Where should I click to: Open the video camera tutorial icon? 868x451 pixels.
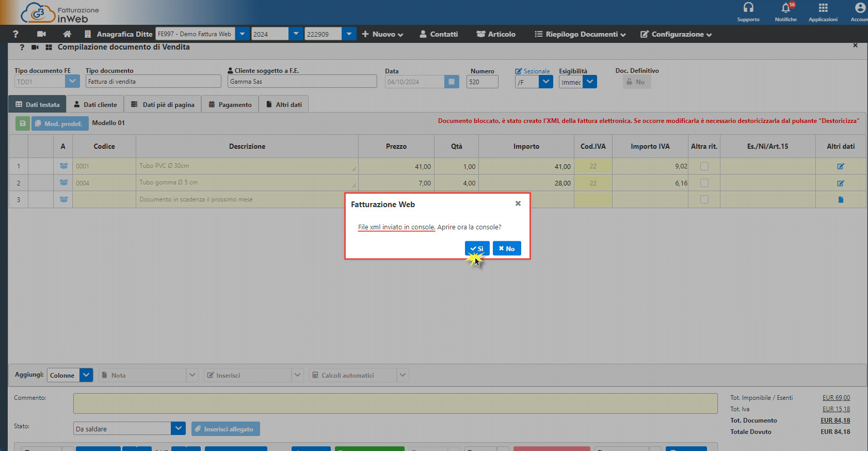click(x=42, y=34)
